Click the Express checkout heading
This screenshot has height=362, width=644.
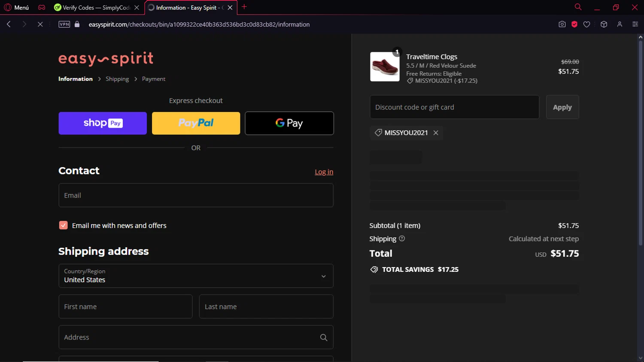pyautogui.click(x=196, y=100)
